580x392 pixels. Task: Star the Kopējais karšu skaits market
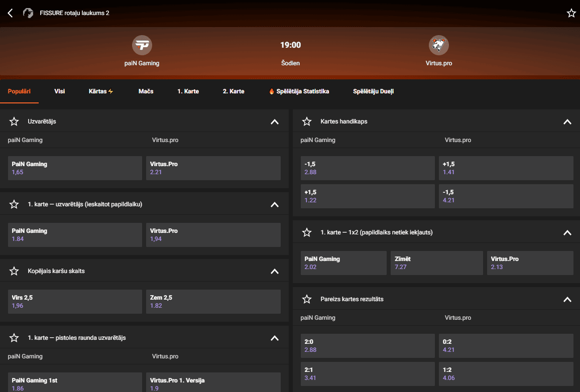(x=14, y=271)
